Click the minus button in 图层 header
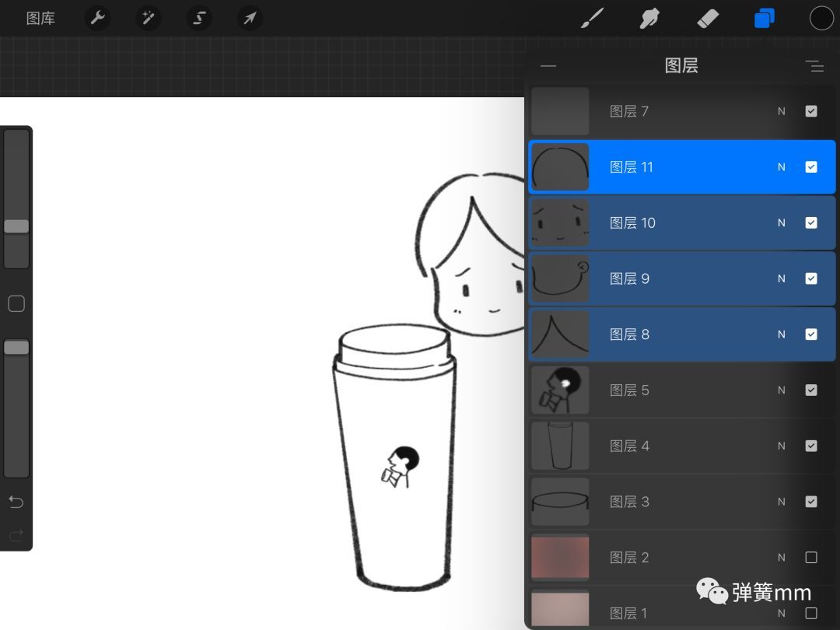The image size is (840, 630). (x=548, y=66)
